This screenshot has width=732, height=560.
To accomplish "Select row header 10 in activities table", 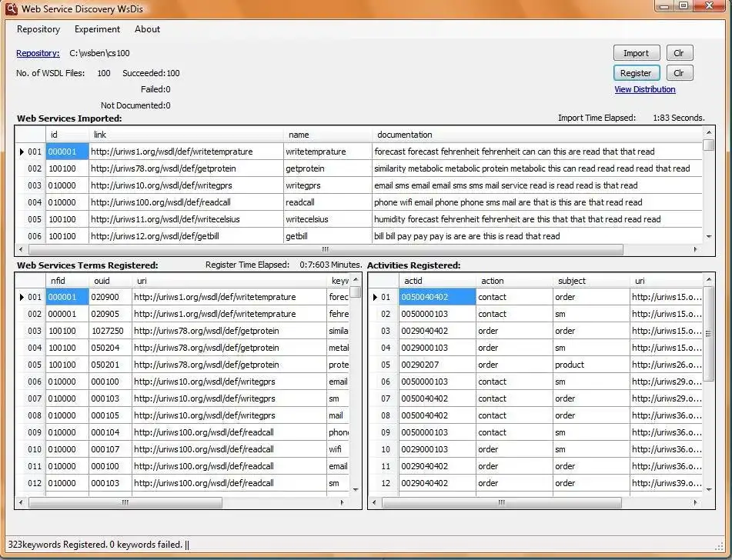I will click(384, 449).
